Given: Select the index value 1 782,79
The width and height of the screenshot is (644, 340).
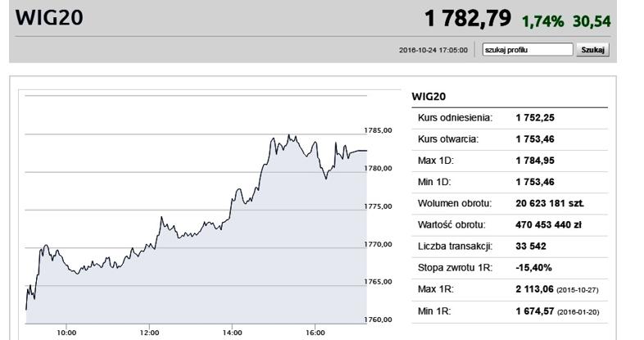Looking at the screenshot, I should (x=468, y=19).
